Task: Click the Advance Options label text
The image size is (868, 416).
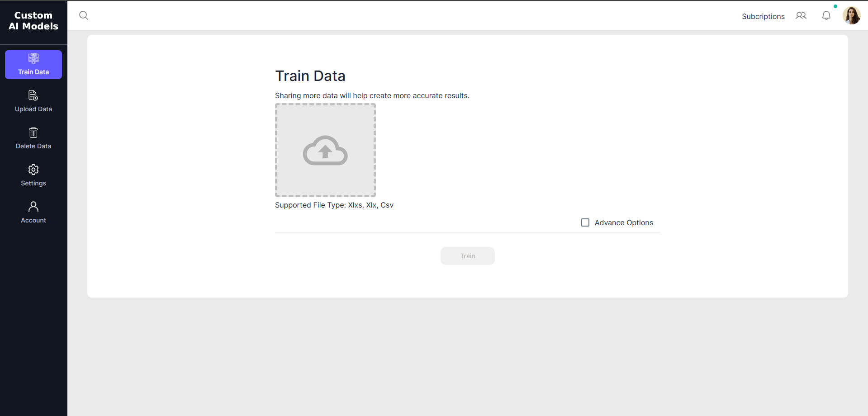Action: click(x=624, y=222)
